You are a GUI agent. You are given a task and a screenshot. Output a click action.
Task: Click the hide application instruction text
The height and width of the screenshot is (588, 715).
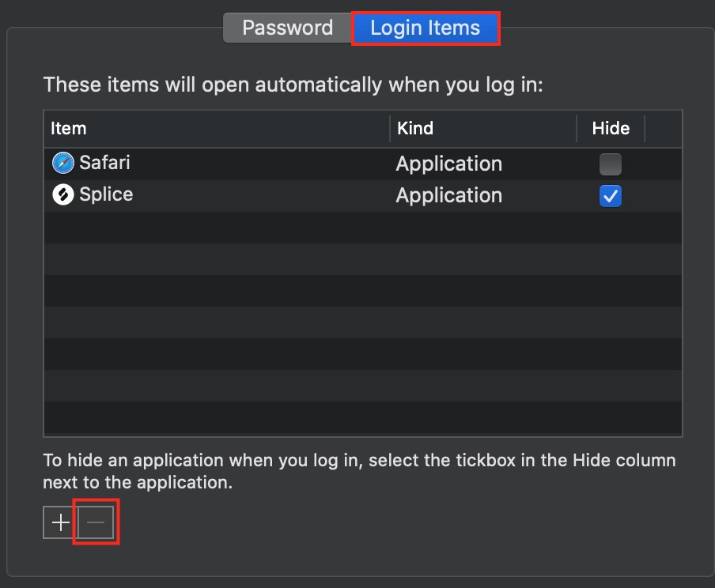click(x=359, y=471)
